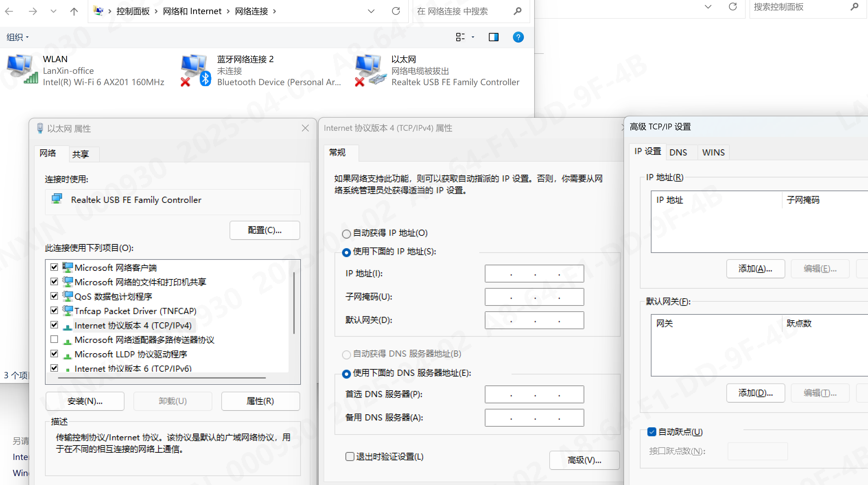
Task: Uncheck Microsoft LLDP 协议驱动程序
Action: (54, 354)
